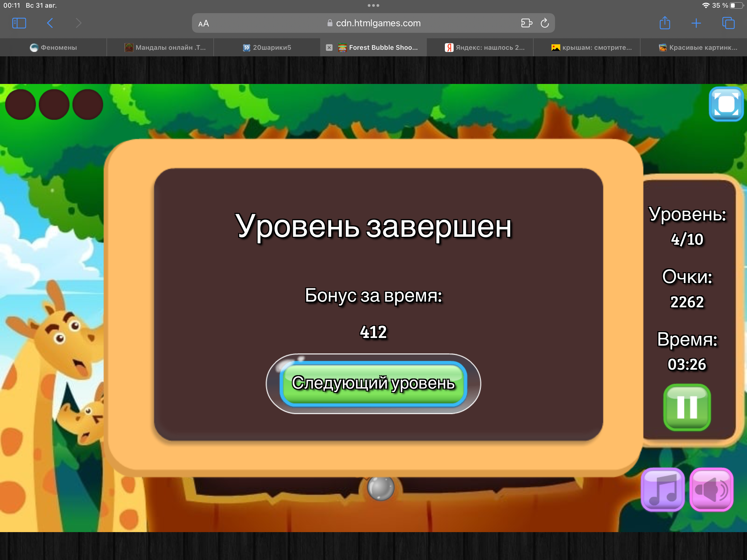Click the level counter 4/10
Image resolution: width=747 pixels, height=560 pixels.
click(687, 239)
